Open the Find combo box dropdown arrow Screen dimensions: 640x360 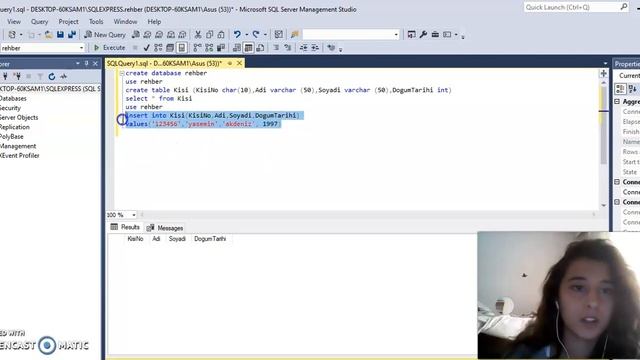396,35
